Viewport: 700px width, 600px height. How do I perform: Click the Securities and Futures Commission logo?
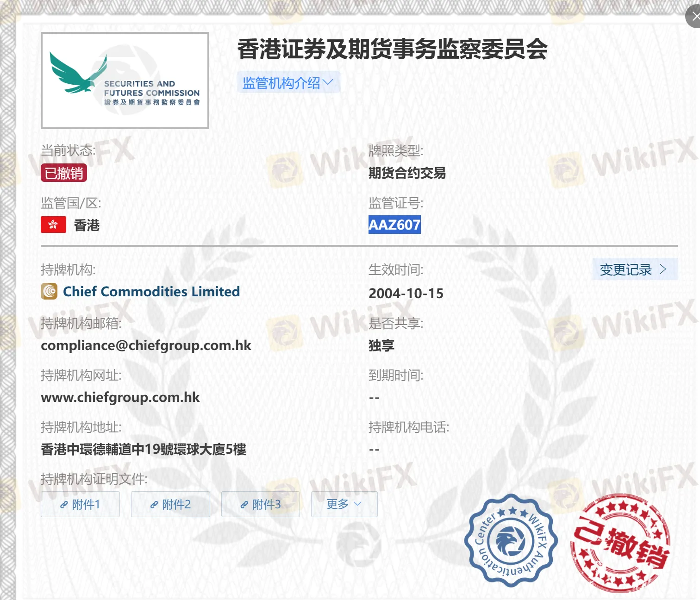coord(125,81)
